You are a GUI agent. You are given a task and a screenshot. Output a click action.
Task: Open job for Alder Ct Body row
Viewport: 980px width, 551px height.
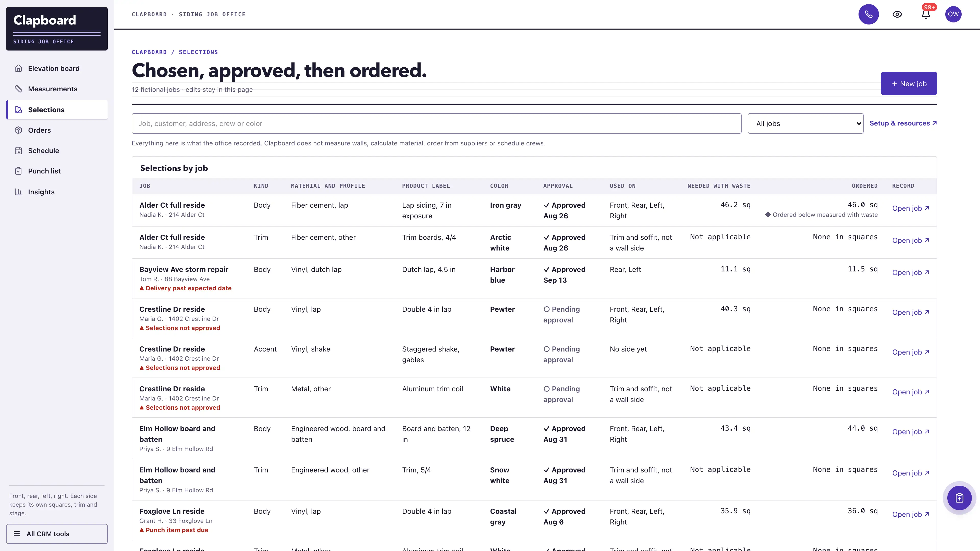[911, 208]
